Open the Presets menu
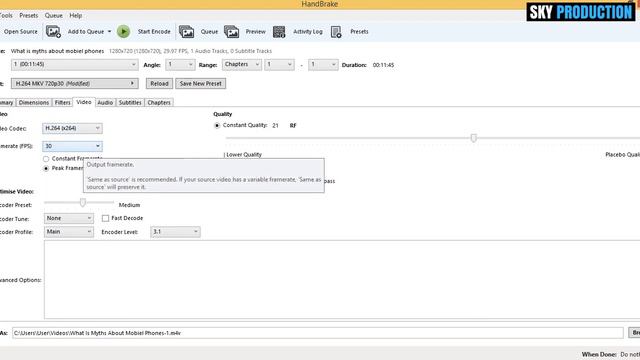The height and width of the screenshot is (360, 640). (x=29, y=16)
